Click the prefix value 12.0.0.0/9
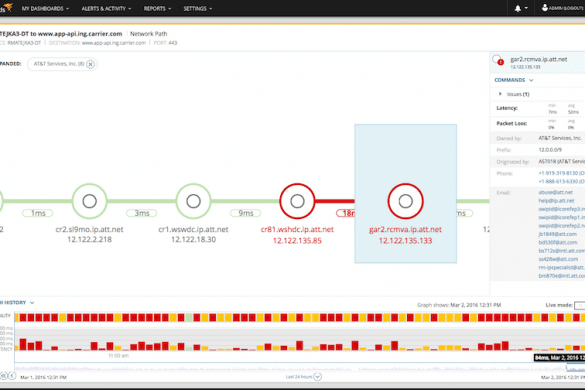 (x=550, y=150)
